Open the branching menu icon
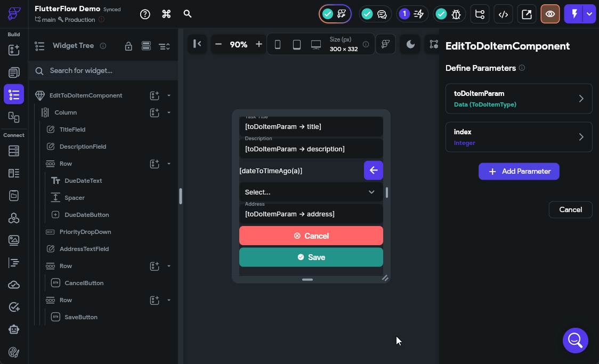 coord(480,14)
